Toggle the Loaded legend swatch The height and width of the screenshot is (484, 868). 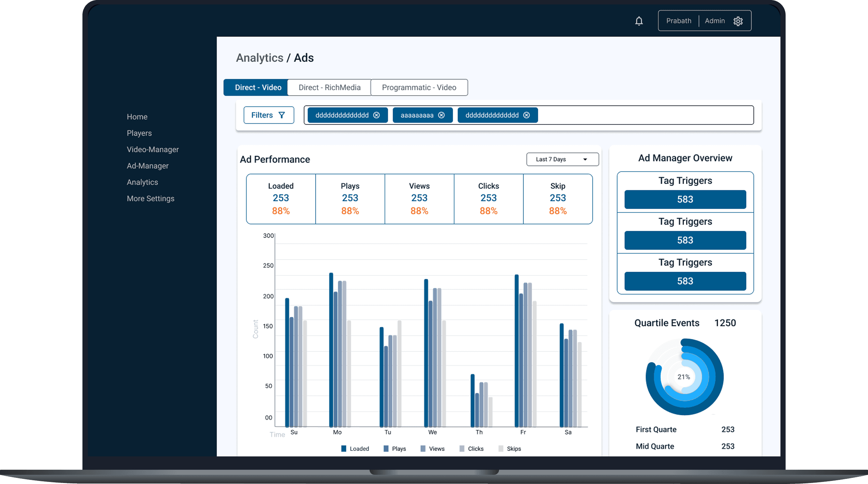click(x=344, y=449)
